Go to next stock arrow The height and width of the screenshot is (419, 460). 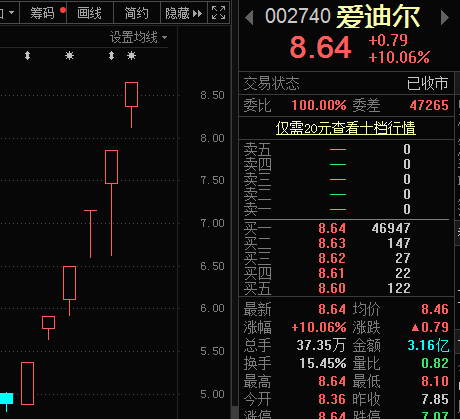coord(445,17)
